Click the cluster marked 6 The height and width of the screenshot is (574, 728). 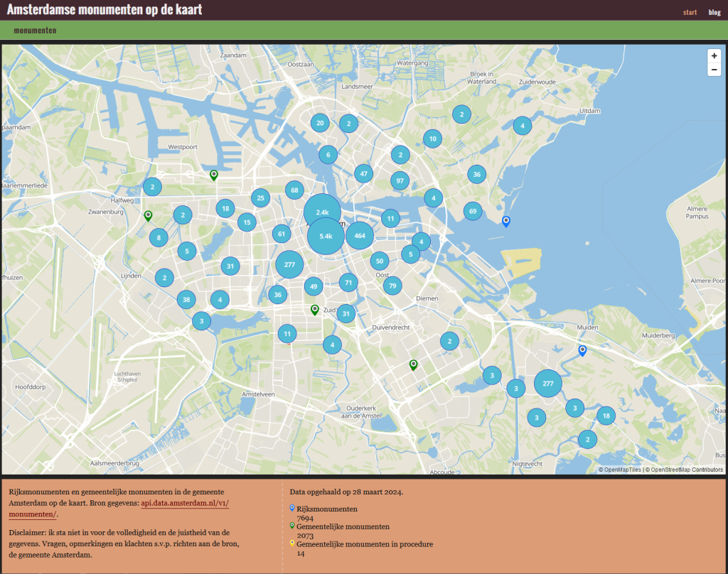point(328,155)
